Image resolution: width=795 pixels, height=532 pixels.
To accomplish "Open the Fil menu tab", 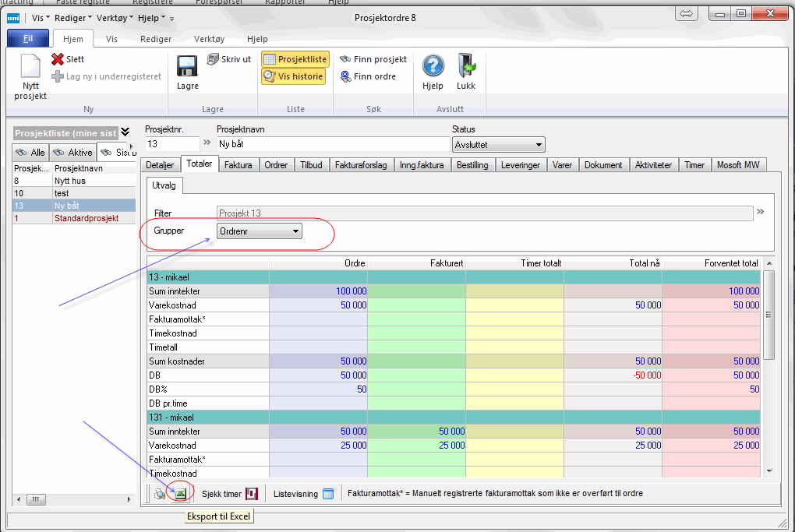I will (x=28, y=39).
